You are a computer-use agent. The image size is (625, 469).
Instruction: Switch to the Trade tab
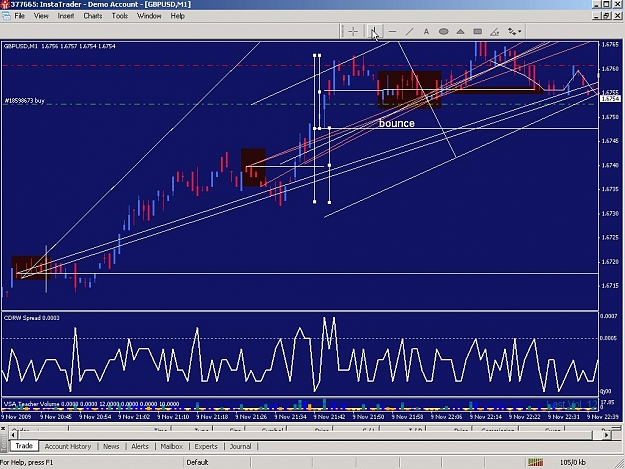[24, 445]
